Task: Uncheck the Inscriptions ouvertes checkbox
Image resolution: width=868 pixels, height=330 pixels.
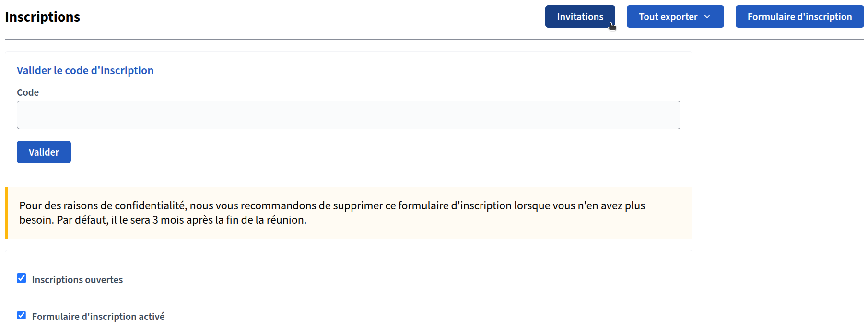Action: point(22,278)
